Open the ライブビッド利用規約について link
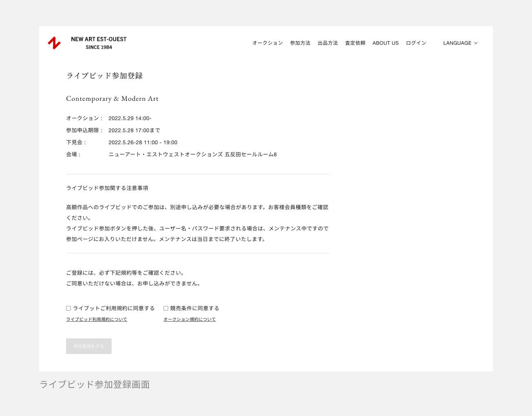This screenshot has height=416, width=532. tap(97, 319)
